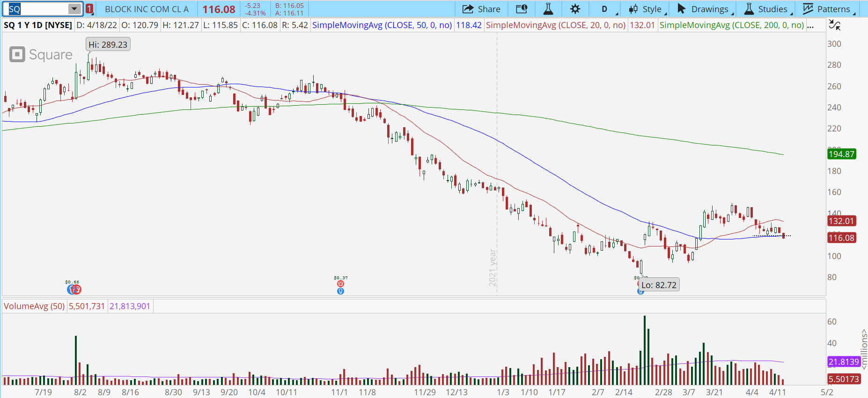
Task: Click the red earnings icon under $0.66
Action: point(77,290)
